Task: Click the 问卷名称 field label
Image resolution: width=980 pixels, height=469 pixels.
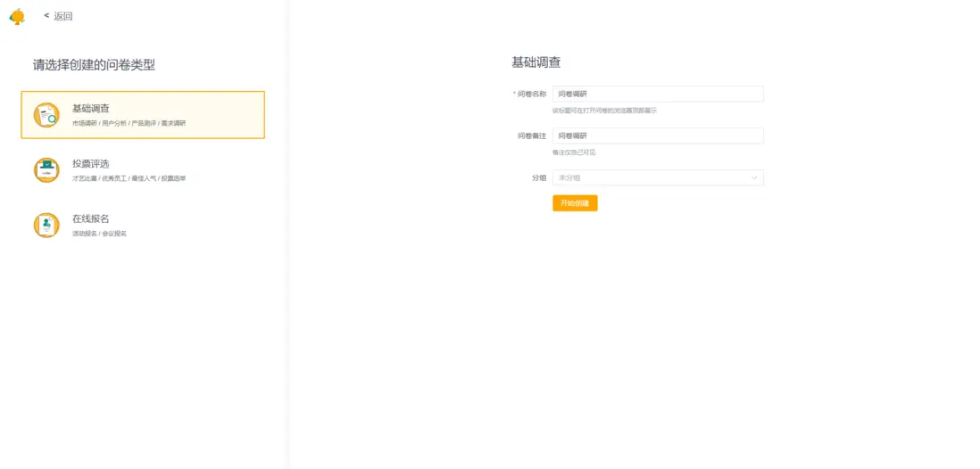Action: click(x=530, y=94)
